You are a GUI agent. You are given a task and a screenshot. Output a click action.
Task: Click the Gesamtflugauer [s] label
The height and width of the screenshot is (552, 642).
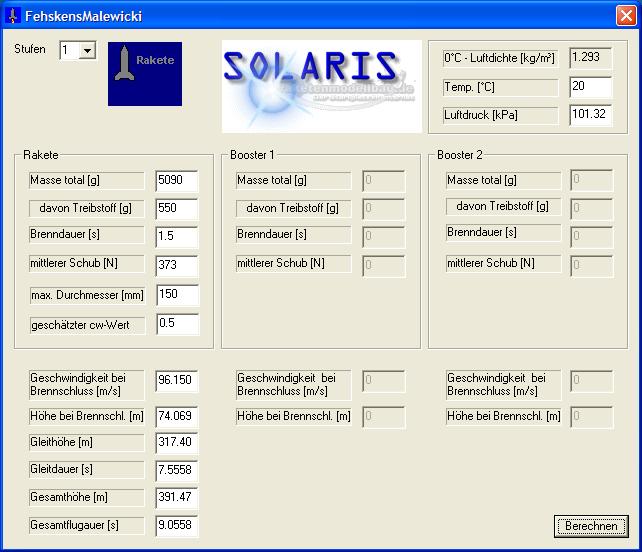(x=87, y=525)
